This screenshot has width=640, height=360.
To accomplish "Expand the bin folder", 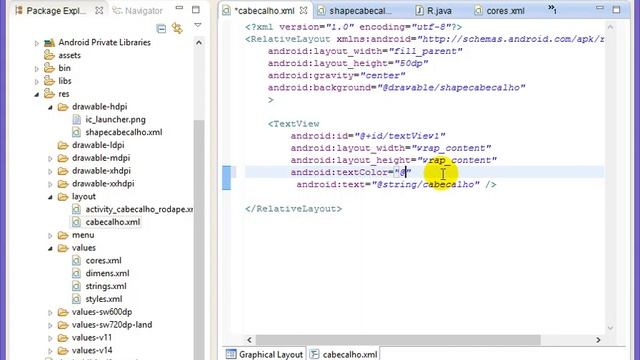I will 37,69.
